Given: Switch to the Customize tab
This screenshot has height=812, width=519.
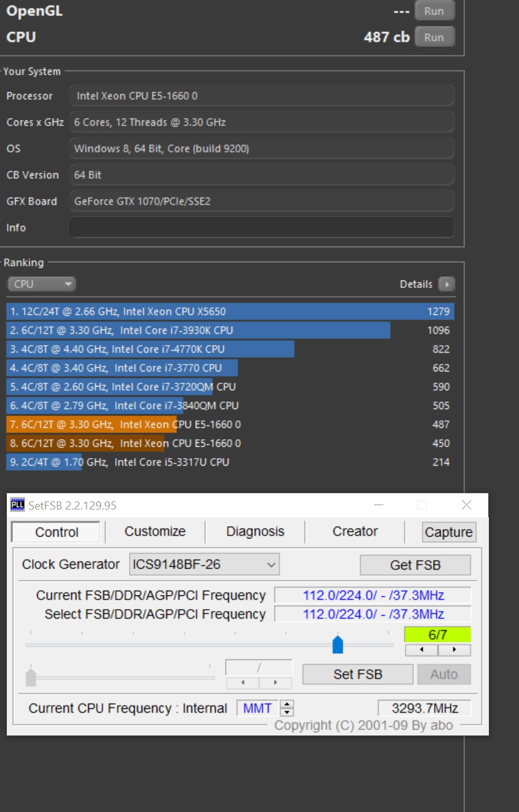Looking at the screenshot, I should (155, 532).
